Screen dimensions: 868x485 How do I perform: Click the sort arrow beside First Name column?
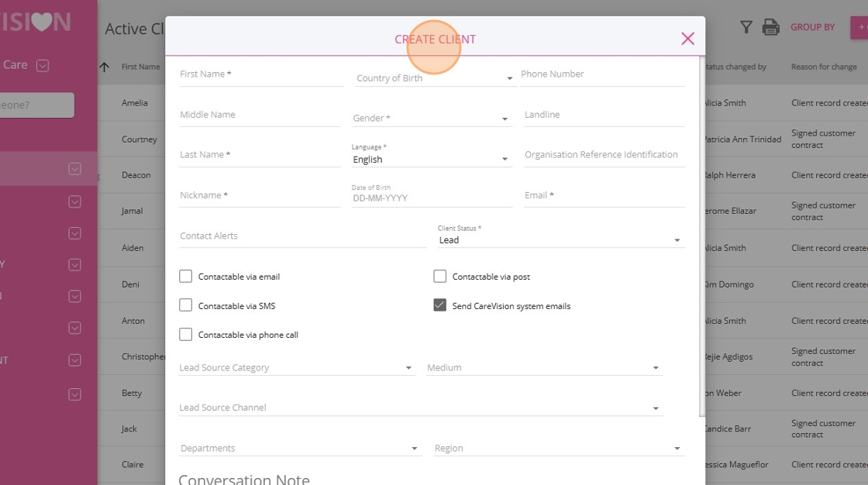point(105,67)
